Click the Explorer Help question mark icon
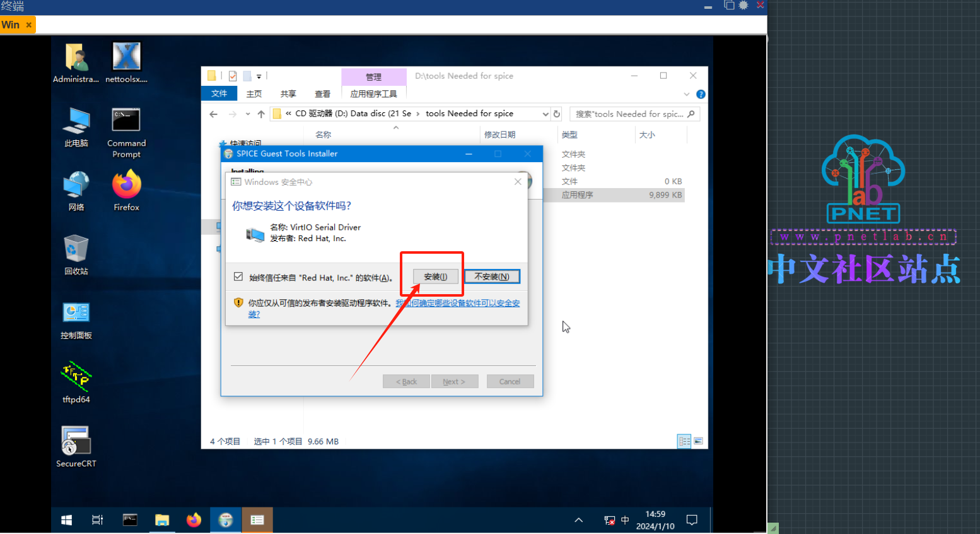The width and height of the screenshot is (980, 534). click(701, 94)
